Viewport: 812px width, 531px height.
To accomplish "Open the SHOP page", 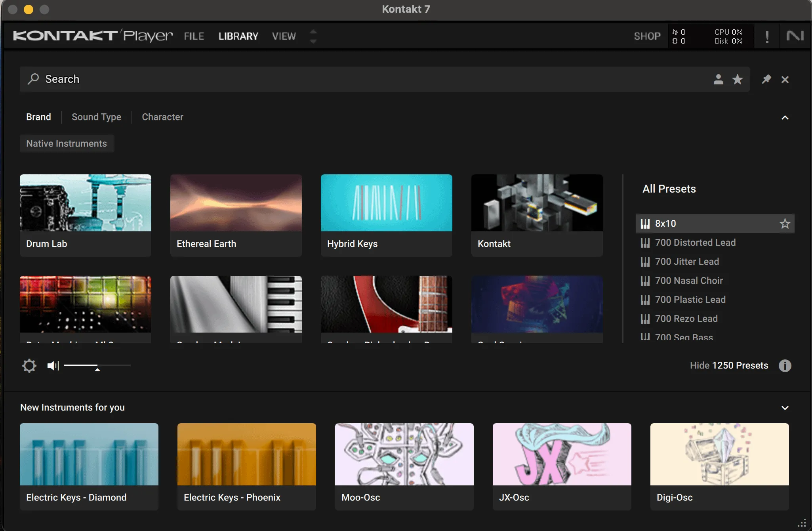I will click(647, 36).
